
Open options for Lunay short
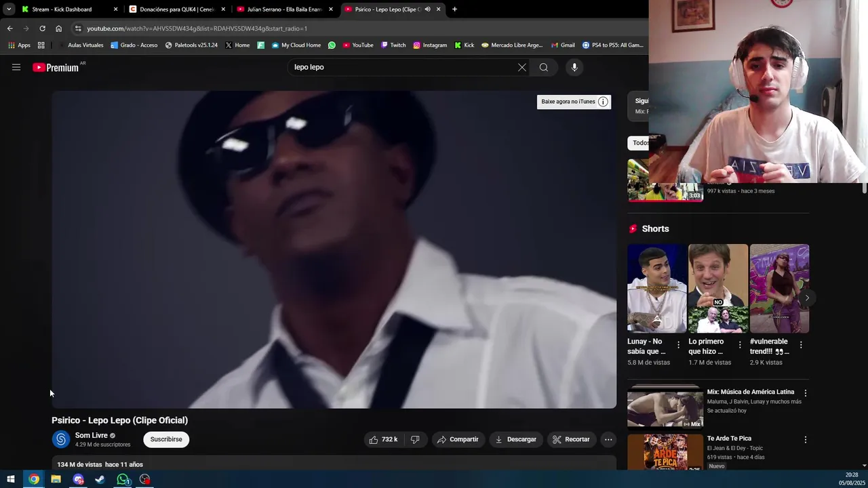678,345
